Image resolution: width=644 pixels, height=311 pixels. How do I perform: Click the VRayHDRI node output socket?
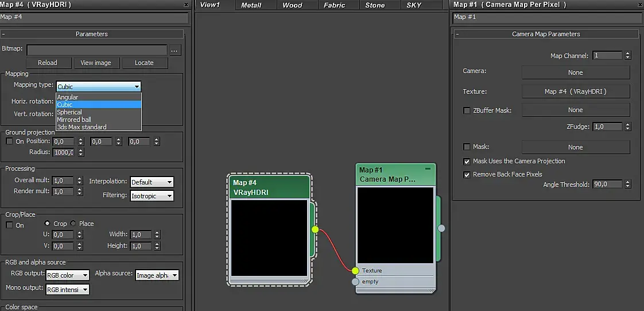(315, 229)
